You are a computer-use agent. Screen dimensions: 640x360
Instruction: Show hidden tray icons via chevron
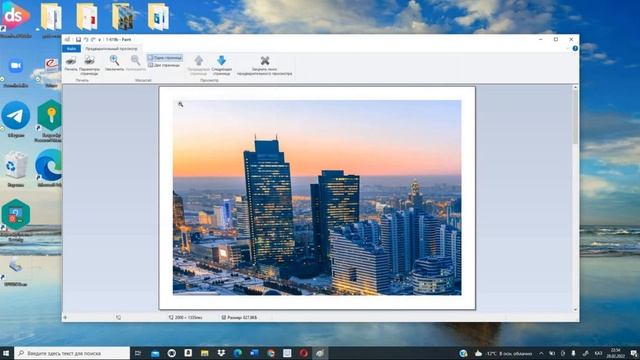pyautogui.click(x=541, y=353)
